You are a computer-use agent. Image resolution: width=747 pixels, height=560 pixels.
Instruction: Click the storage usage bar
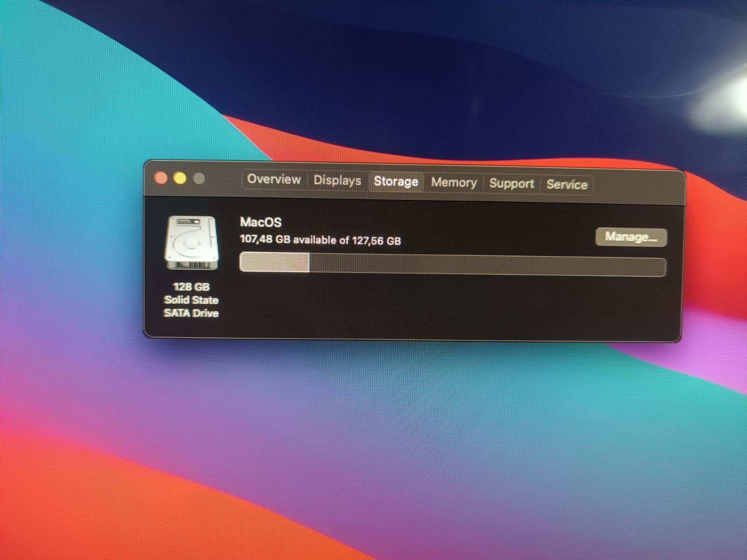[452, 265]
